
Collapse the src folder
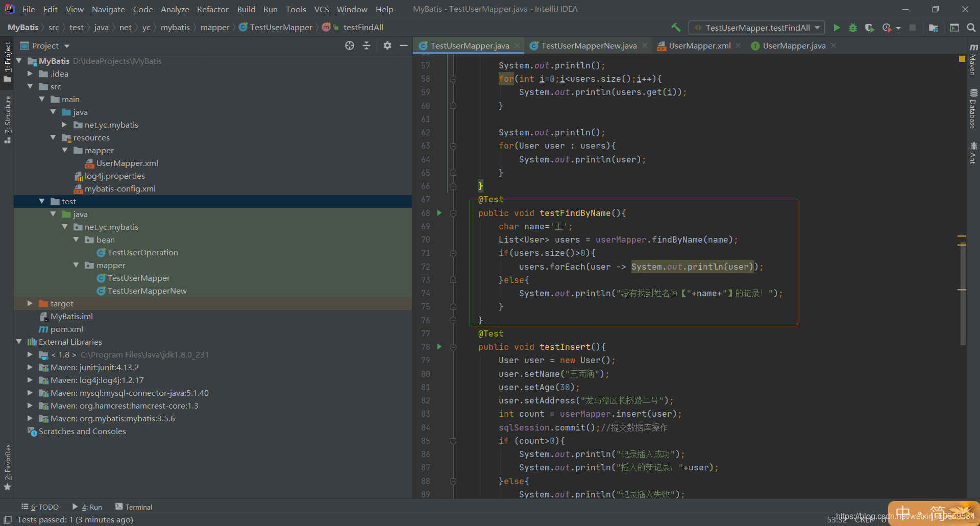click(x=30, y=86)
